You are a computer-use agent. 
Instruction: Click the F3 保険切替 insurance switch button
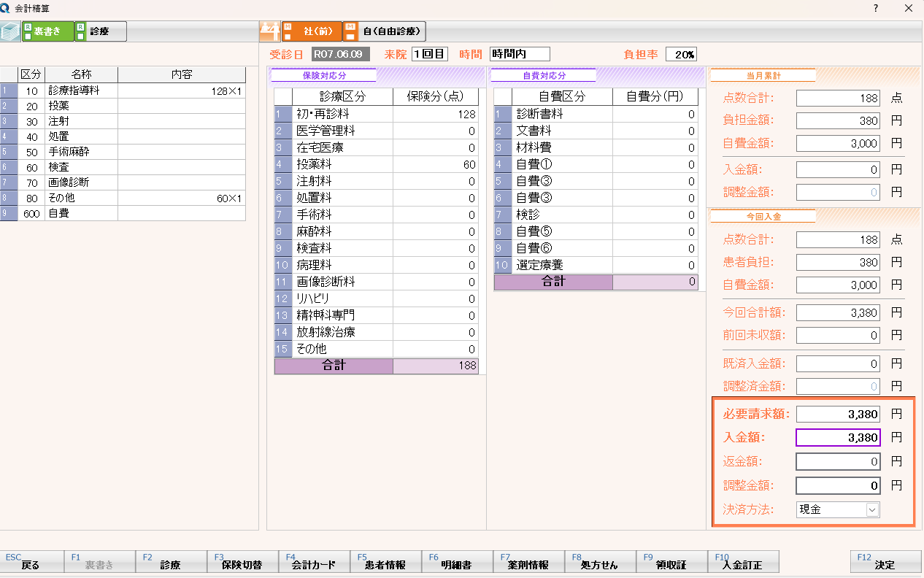coord(242,561)
